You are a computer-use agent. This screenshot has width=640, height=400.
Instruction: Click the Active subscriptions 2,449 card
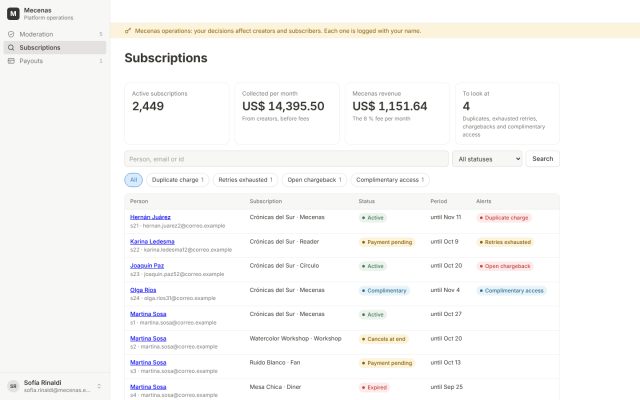pos(177,113)
